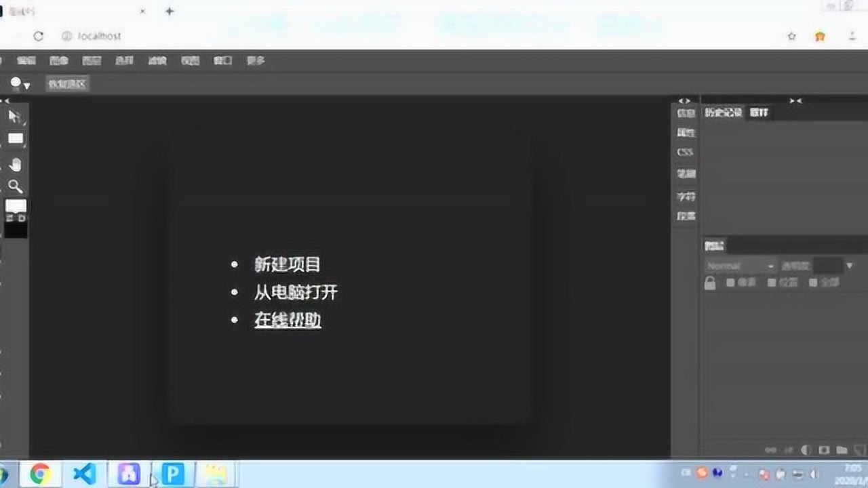Select the Move tool in toolbar
Image resolution: width=868 pixels, height=488 pixels.
(x=15, y=117)
